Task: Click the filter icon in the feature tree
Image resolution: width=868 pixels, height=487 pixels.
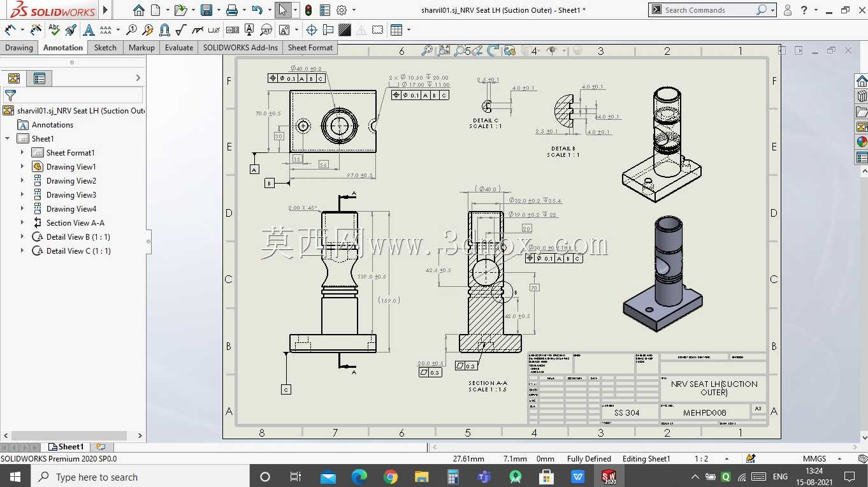Action: [10, 96]
